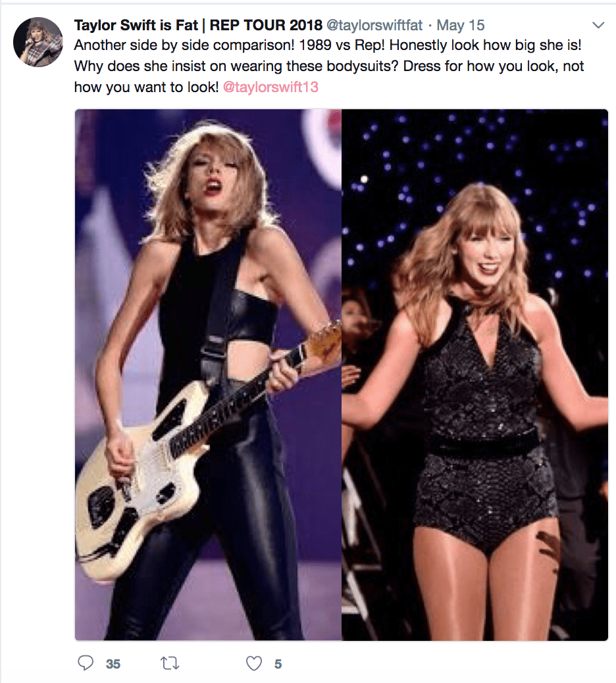
Task: Expand tweet actions via the caret
Action: tap(598, 24)
